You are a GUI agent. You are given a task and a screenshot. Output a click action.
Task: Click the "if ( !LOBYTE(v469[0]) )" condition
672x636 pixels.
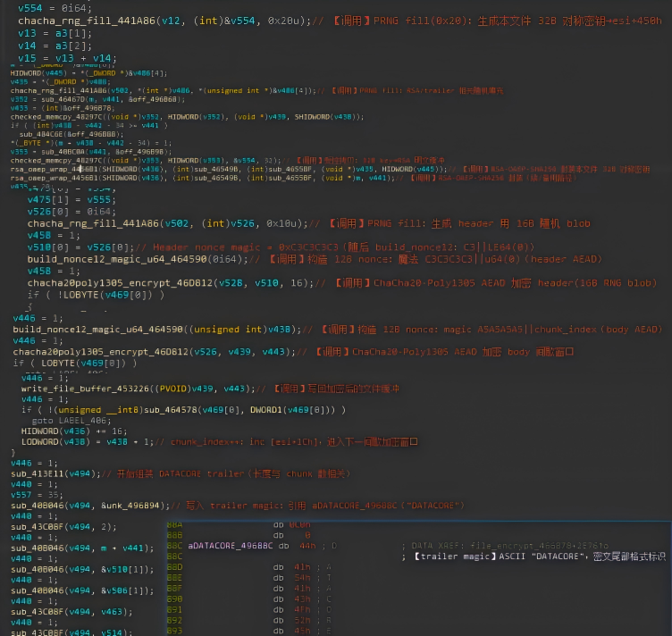click(96, 295)
